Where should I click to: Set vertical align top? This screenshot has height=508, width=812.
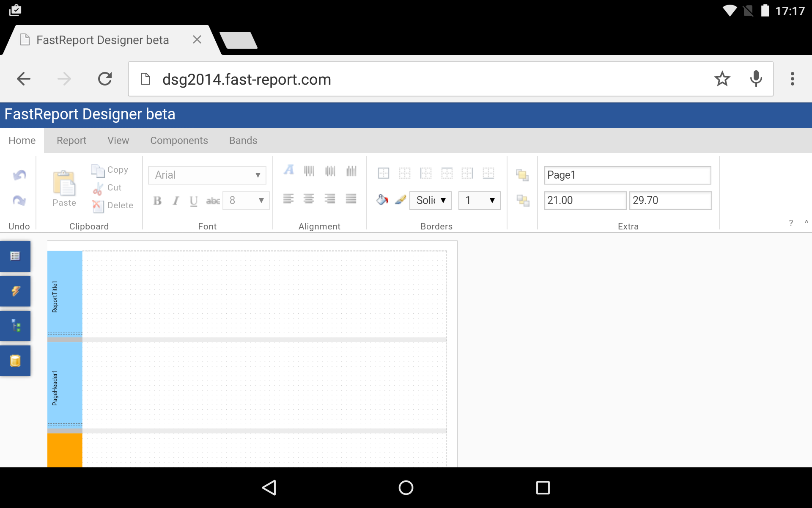click(x=309, y=171)
